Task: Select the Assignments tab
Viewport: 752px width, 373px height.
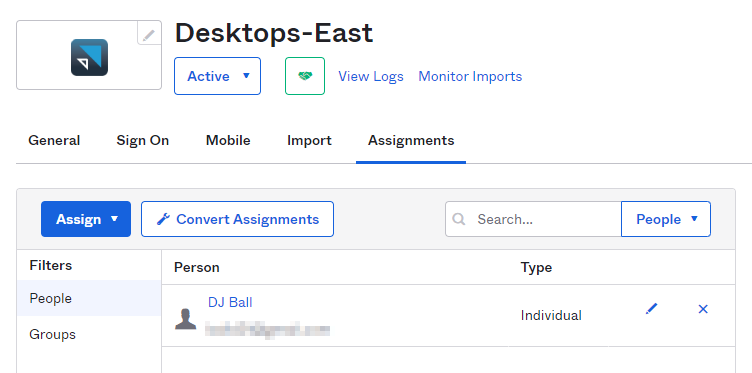Action: pos(411,140)
